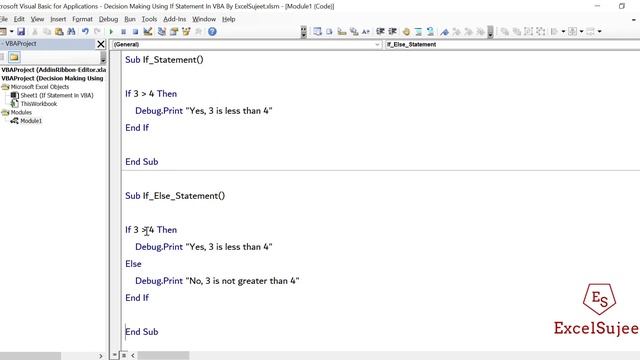This screenshot has height=360, width=640.
Task: Toggle Design Mode icon
Action: 148,31
